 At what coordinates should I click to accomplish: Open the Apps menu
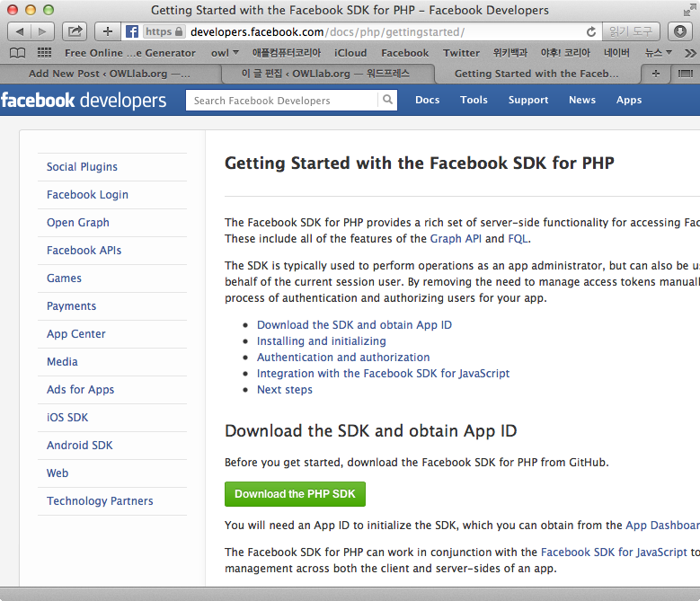tap(629, 100)
